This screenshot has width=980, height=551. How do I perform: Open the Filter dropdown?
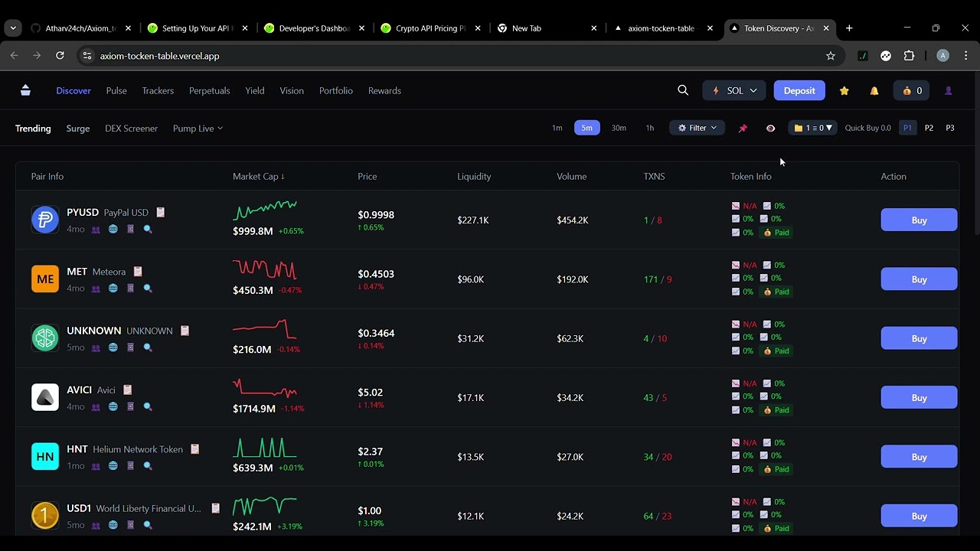pos(697,128)
